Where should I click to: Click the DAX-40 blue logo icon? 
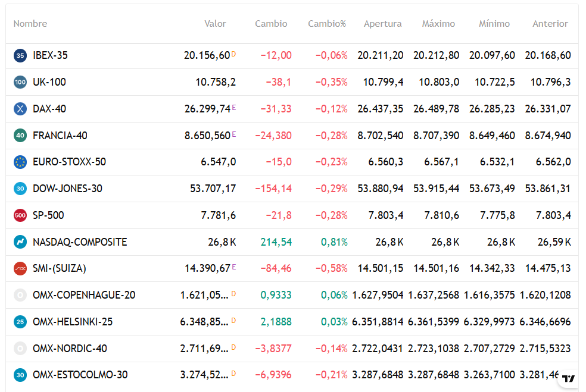(20, 109)
